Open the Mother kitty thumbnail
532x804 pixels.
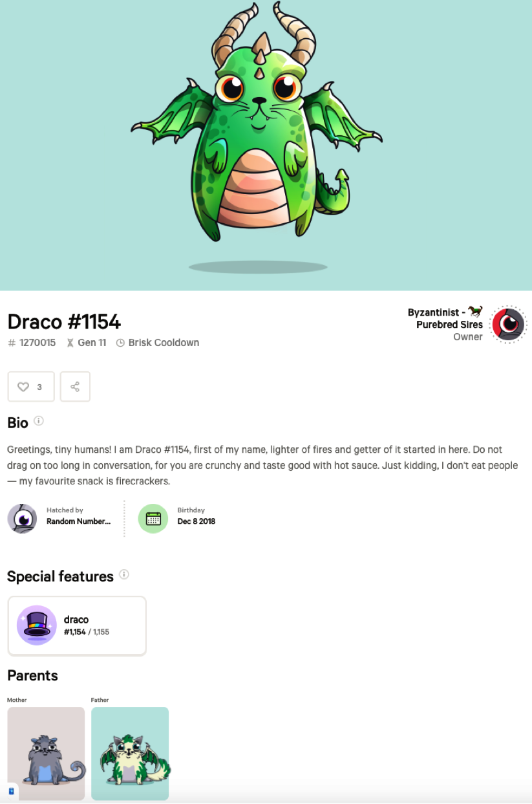pos(46,754)
